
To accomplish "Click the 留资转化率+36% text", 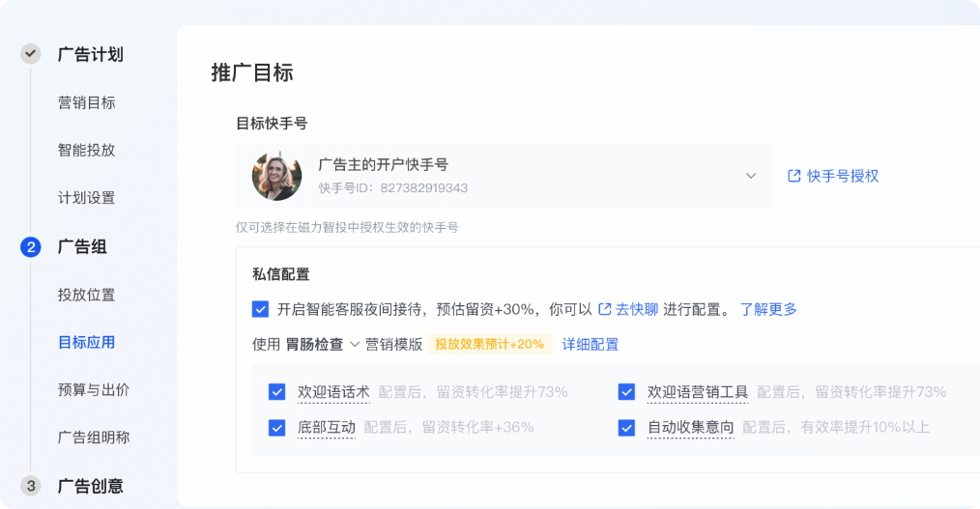I will [x=478, y=427].
